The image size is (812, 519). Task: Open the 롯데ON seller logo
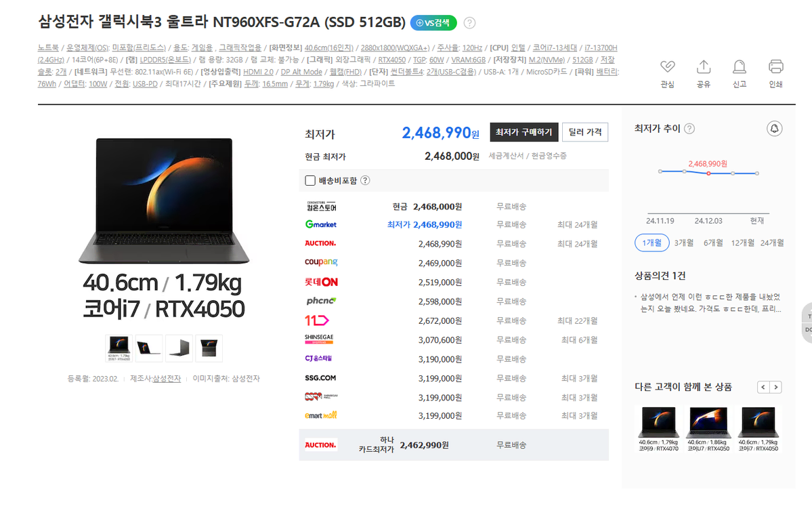pos(321,282)
